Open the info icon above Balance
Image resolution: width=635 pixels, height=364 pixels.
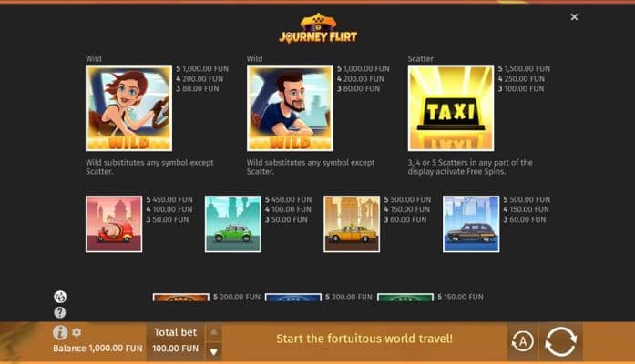(x=60, y=332)
